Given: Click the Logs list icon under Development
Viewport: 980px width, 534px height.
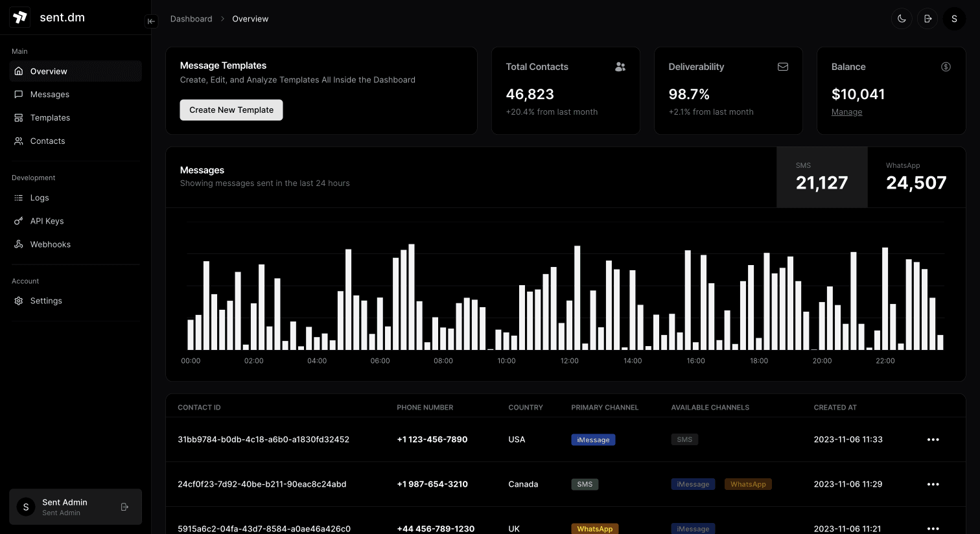Looking at the screenshot, I should 19,198.
